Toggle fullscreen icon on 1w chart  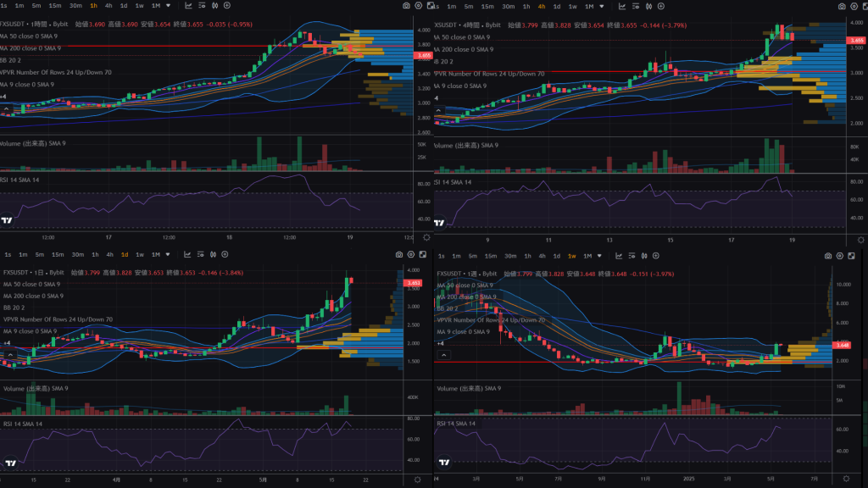pos(851,256)
